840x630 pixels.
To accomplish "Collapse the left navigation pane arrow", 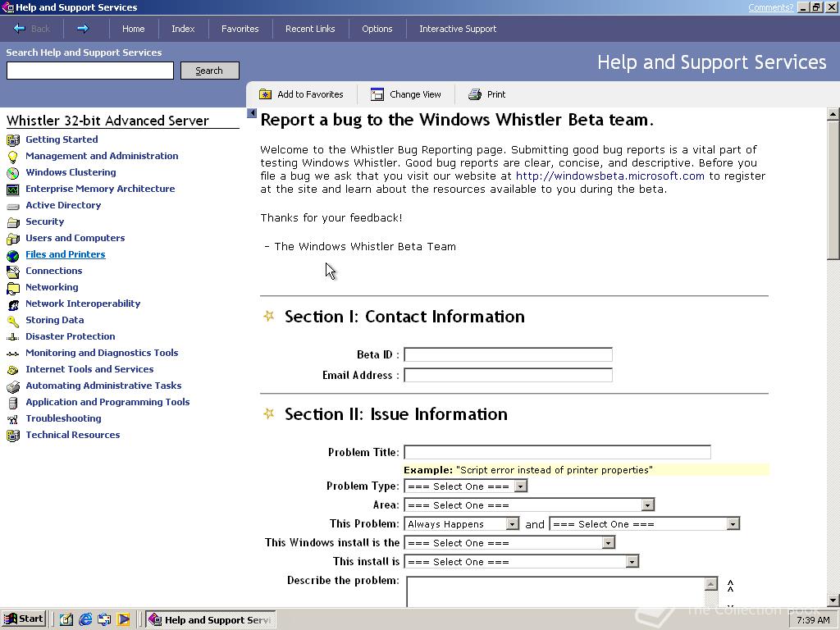I will [x=252, y=113].
